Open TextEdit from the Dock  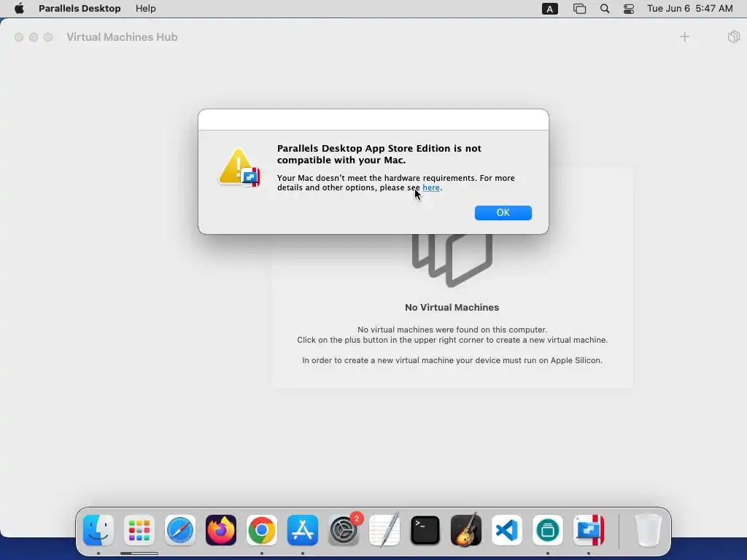(x=384, y=530)
